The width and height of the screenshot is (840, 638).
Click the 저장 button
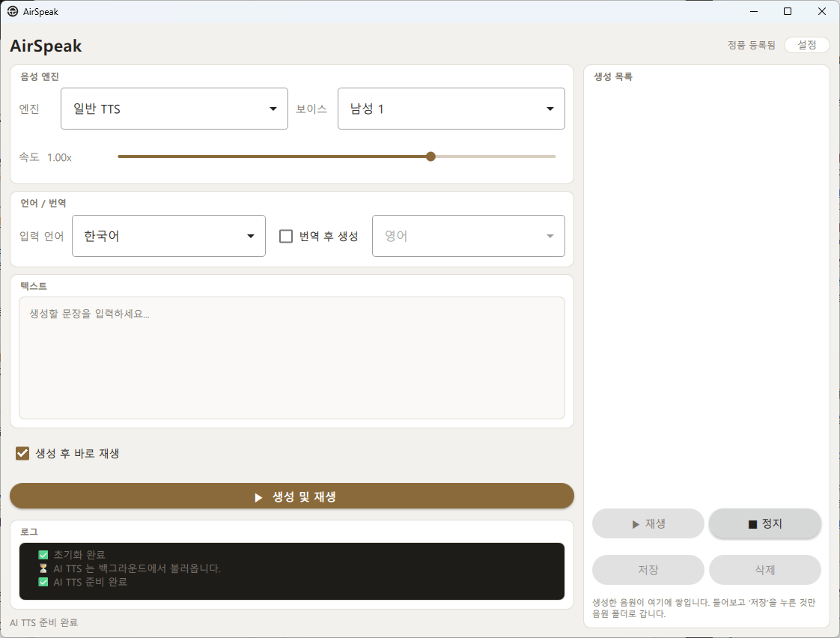(x=648, y=570)
